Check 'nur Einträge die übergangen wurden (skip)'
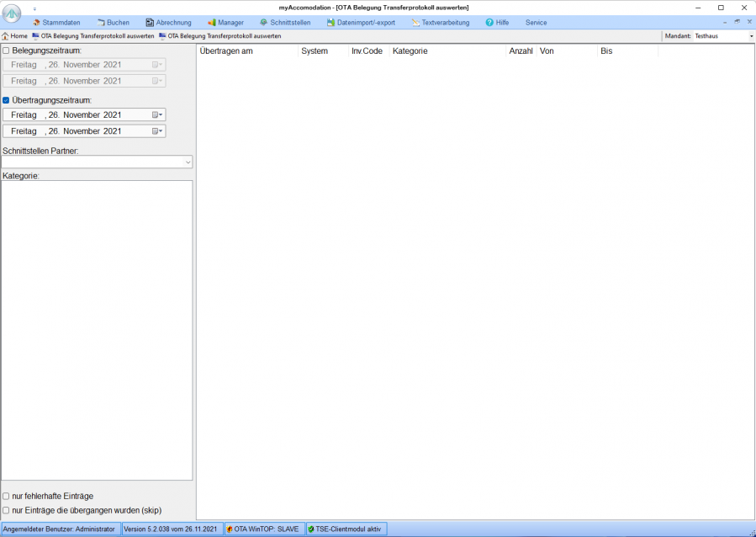This screenshot has width=756, height=537. [7, 510]
